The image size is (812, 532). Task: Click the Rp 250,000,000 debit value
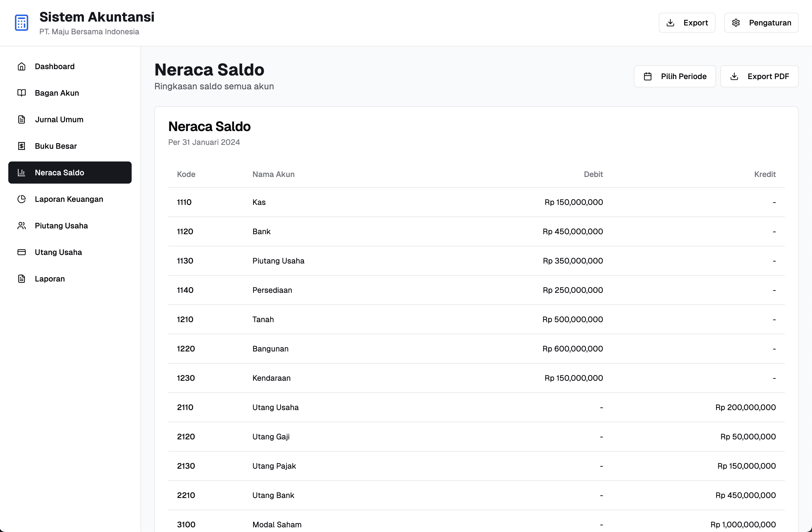pyautogui.click(x=573, y=290)
